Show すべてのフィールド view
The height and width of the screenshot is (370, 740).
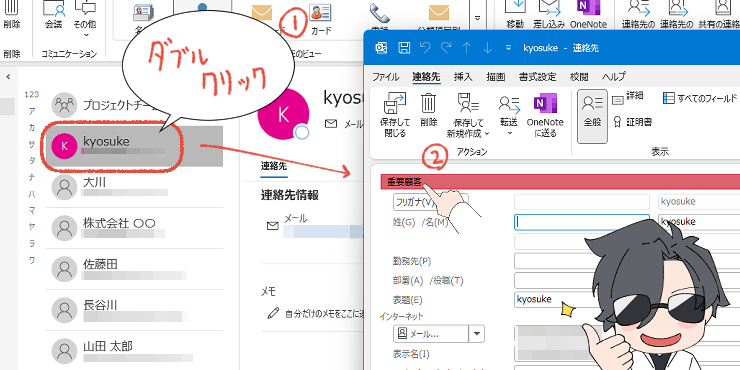(x=700, y=98)
